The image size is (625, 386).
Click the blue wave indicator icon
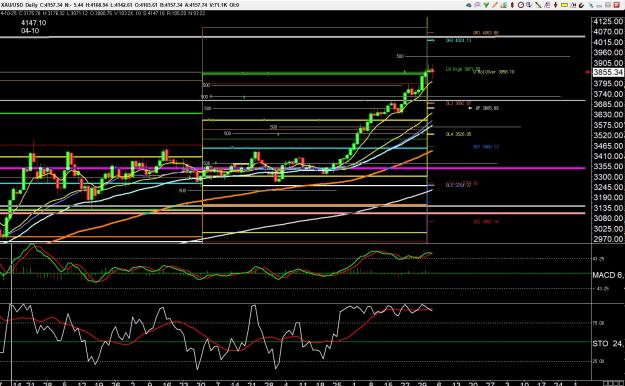pyautogui.click(x=573, y=5)
